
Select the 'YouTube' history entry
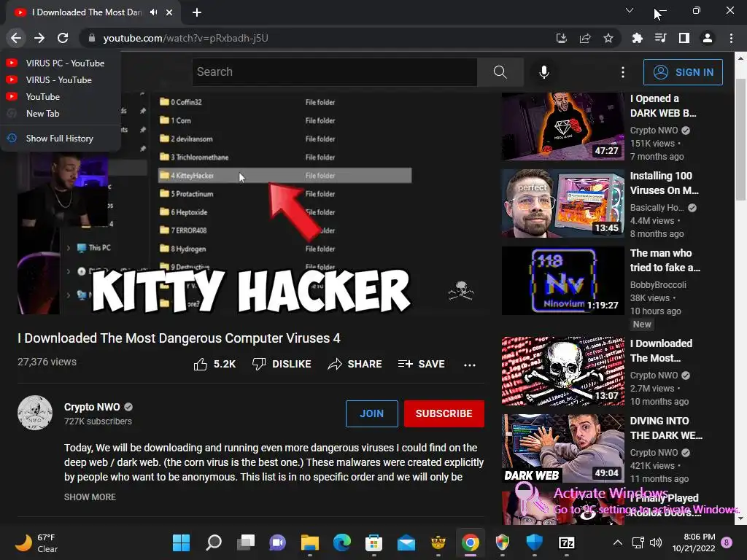pos(60,97)
